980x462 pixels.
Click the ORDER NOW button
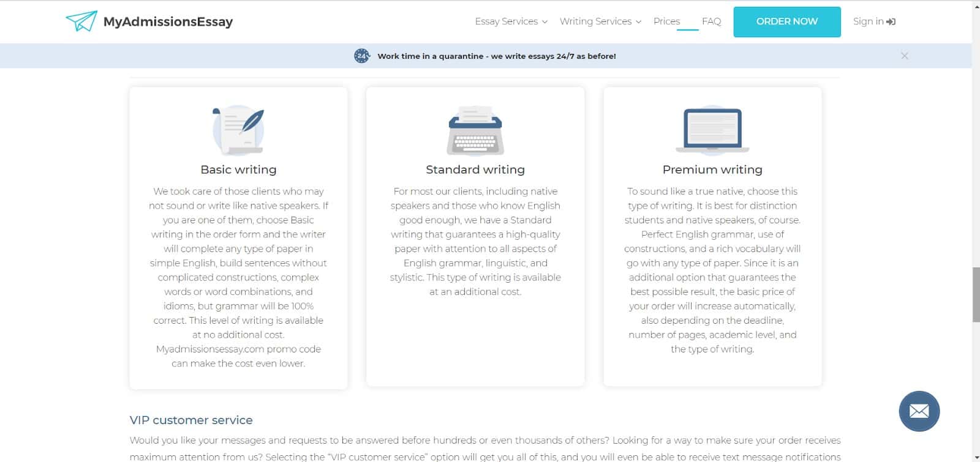point(787,21)
